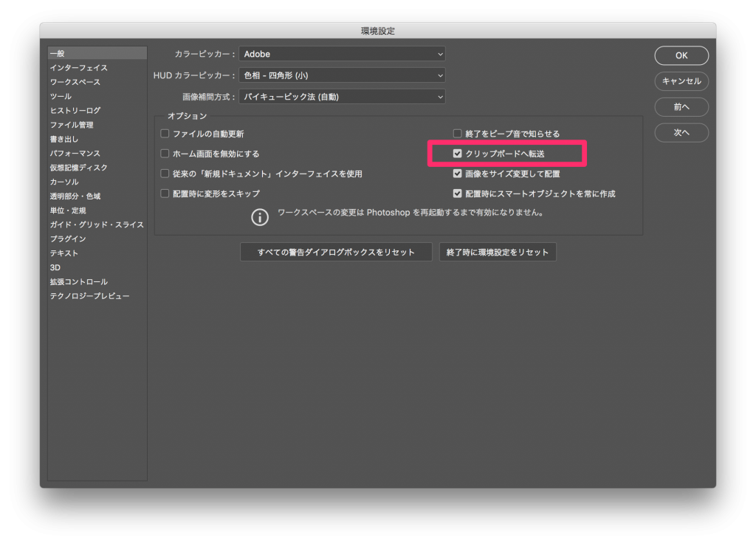Click すべての警告ダイアログボックスをリセット button
Viewport: 756px width, 545px height.
tap(337, 252)
